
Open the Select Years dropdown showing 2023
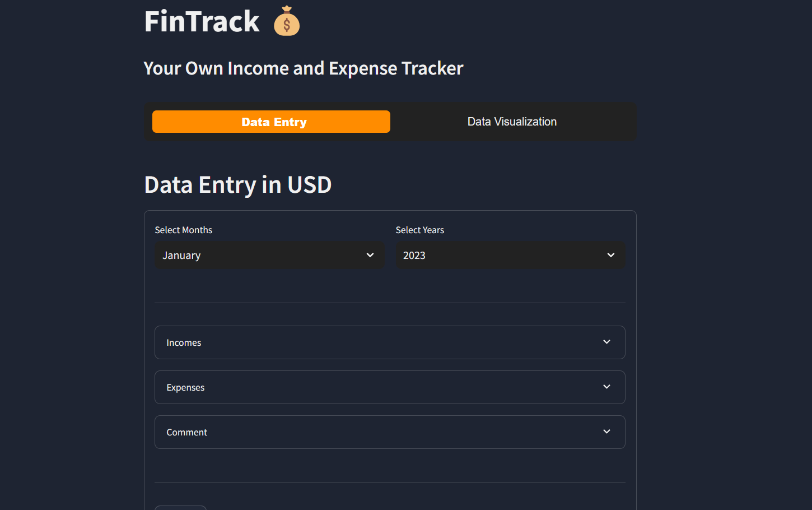pos(510,255)
